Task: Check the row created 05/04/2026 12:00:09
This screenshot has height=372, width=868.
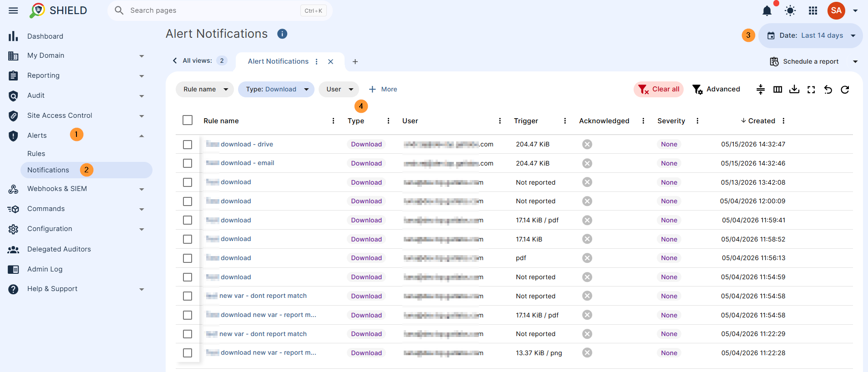Action: pos(188,201)
